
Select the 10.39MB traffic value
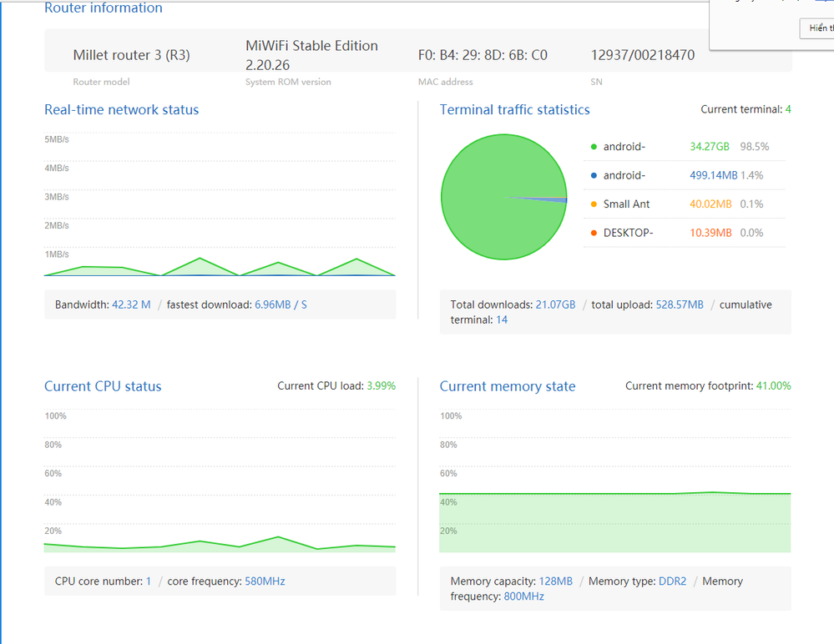pos(710,233)
